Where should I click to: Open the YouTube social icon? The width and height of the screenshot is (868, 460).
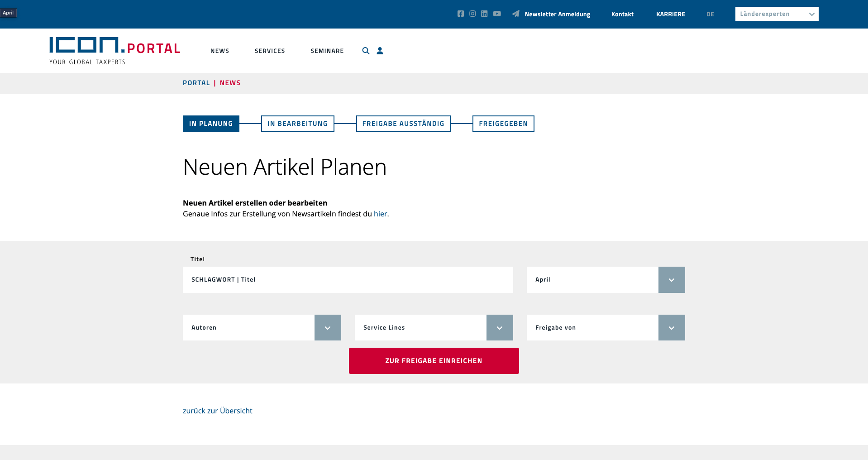coord(497,14)
